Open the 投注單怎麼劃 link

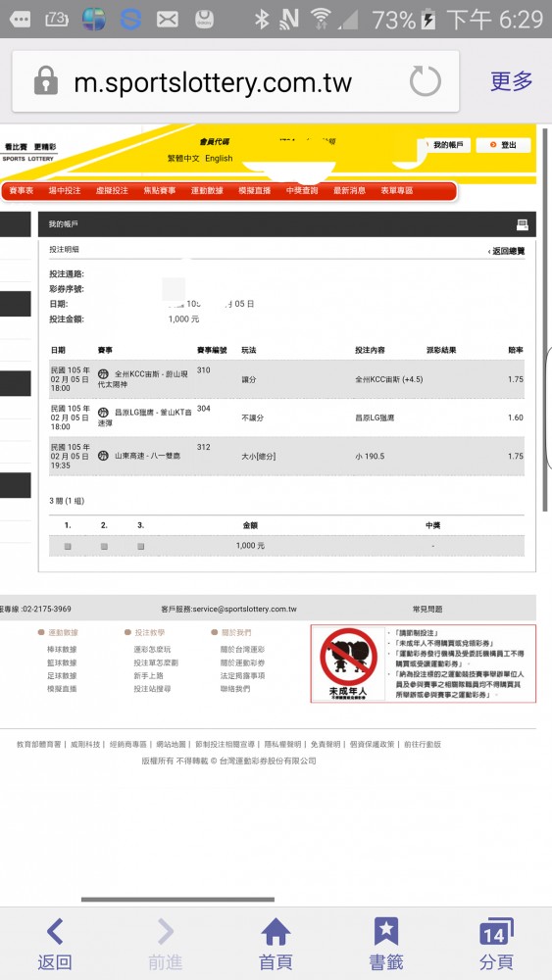156,662
